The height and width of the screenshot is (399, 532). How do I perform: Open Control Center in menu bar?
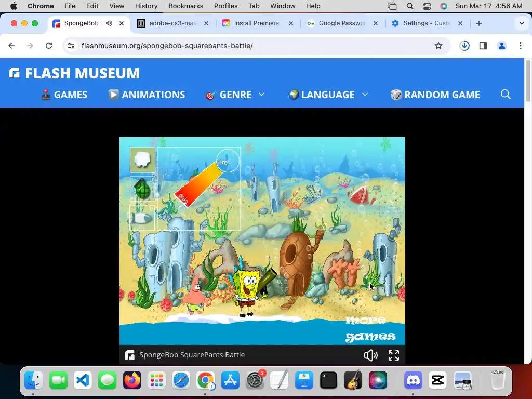click(x=427, y=6)
